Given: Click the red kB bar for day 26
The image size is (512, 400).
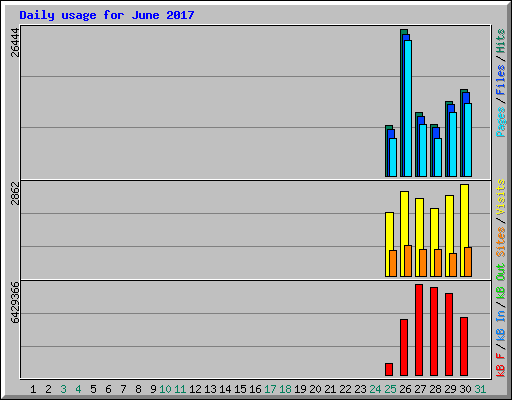Looking at the screenshot, I should [x=404, y=347].
